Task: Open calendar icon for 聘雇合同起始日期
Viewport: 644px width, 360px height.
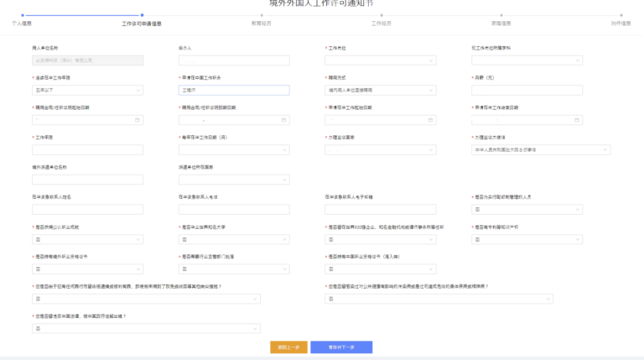Action: 138,120
